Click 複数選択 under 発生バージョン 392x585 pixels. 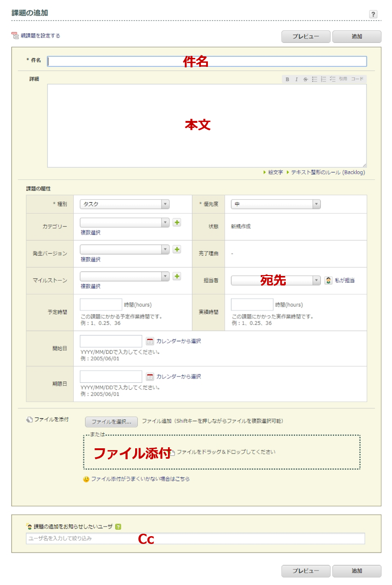[x=91, y=259]
